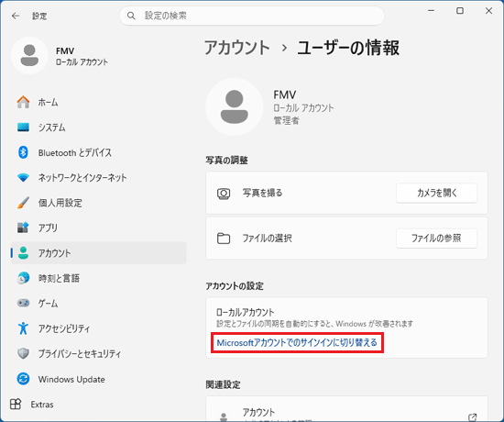Screen dimensions: 504x422
Task: Select 時刻と言語 in the sidebar
Action: point(99,278)
